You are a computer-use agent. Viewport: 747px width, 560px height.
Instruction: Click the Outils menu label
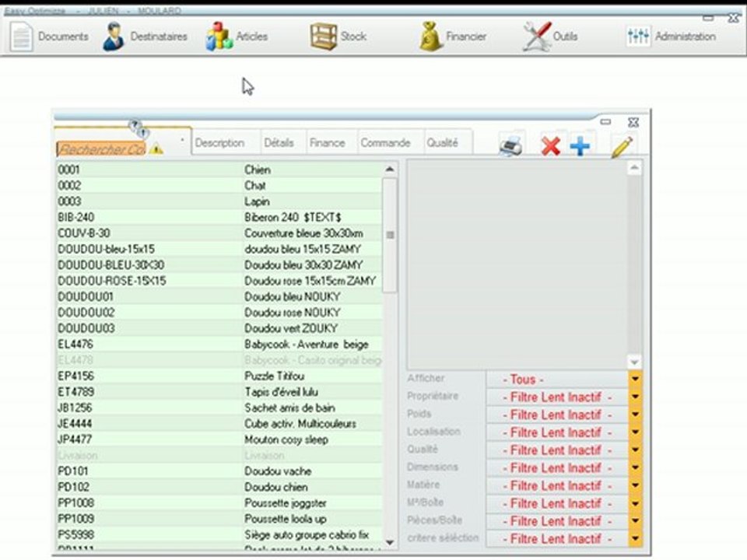click(565, 37)
